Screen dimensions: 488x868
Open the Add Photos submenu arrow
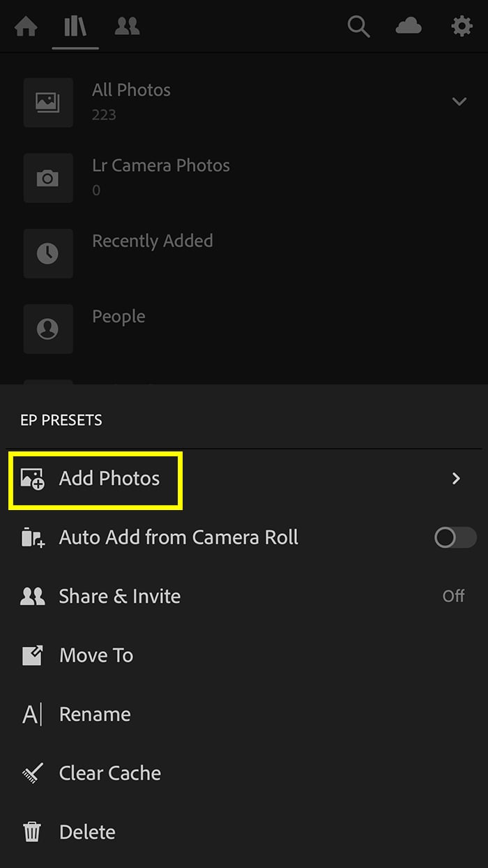pyautogui.click(x=456, y=479)
